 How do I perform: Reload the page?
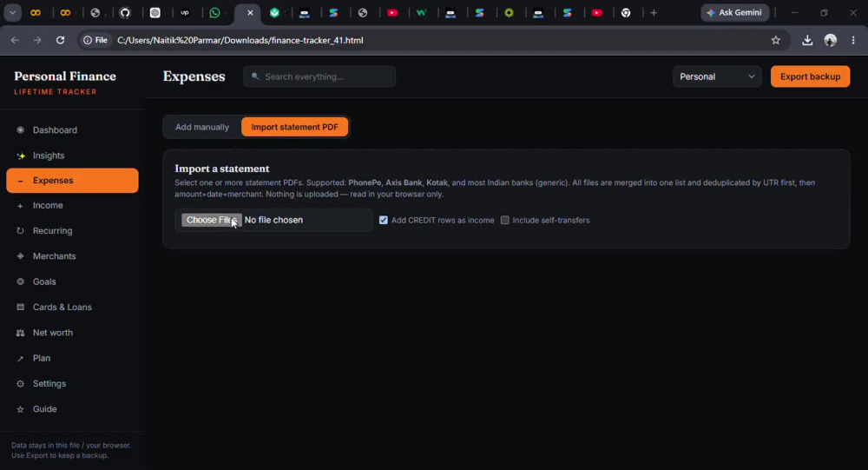click(61, 40)
